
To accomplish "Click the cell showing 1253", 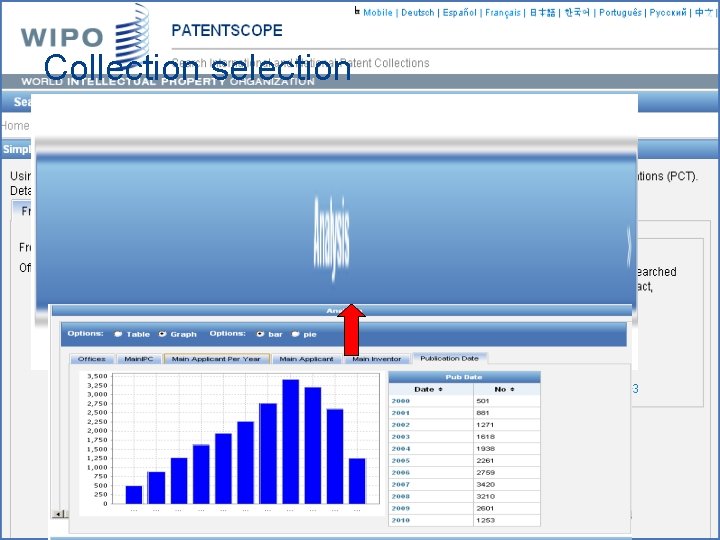I will 506,520.
